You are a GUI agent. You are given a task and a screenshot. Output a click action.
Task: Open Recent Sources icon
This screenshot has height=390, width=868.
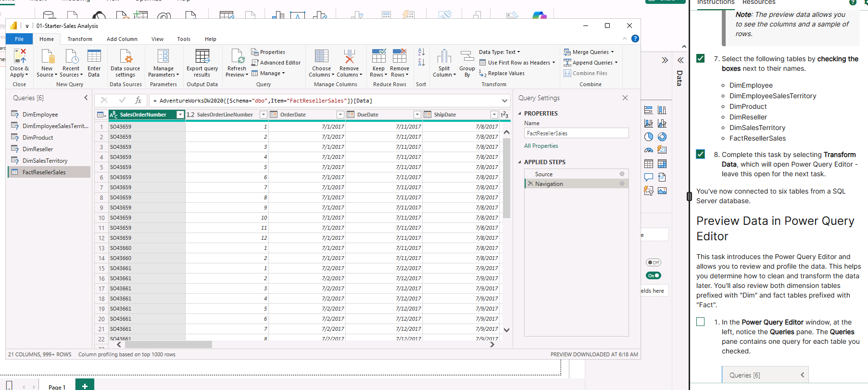click(71, 56)
